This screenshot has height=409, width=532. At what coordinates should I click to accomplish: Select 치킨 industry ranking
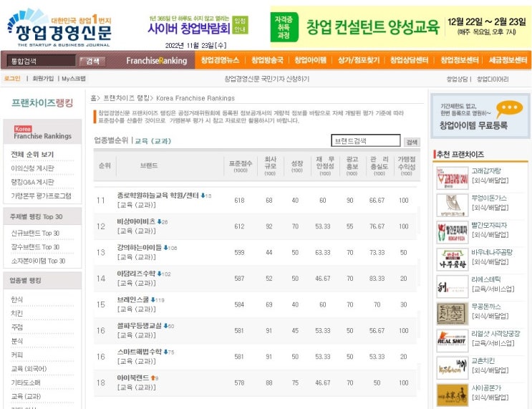pyautogui.click(x=17, y=313)
